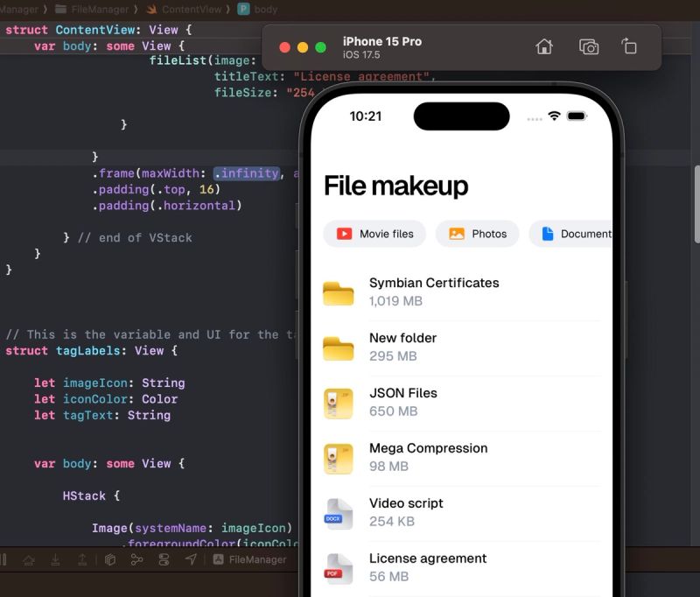Click the Simulate Location arrow icon
Screen dimensions: 700x597
[x=191, y=559]
